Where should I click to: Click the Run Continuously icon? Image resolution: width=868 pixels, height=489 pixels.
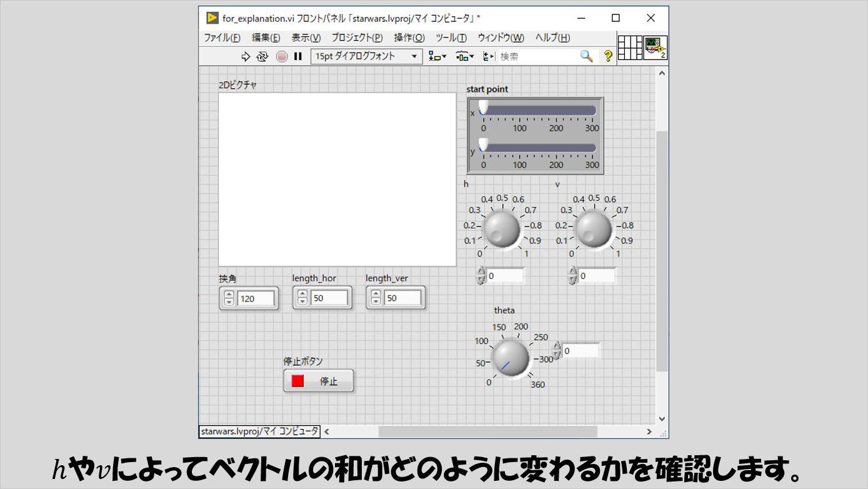click(262, 56)
